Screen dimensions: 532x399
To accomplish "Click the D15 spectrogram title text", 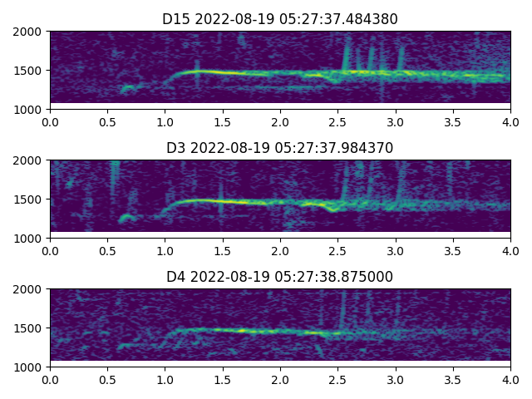I will (280, 19).
